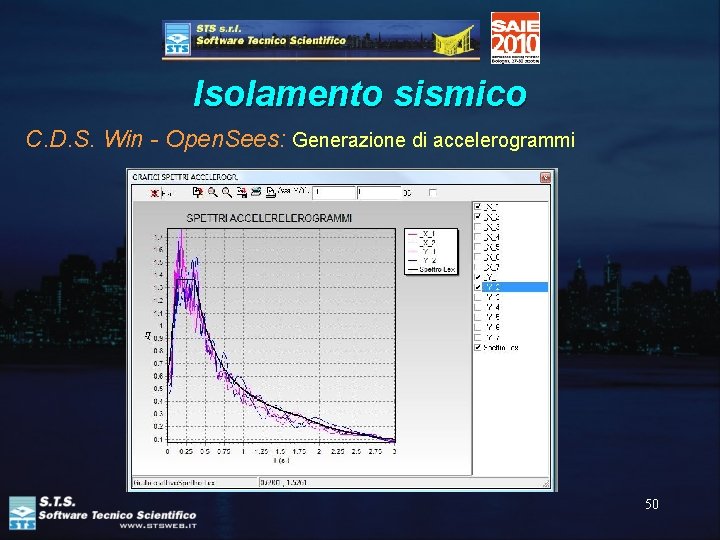Click the red star exit icon in the toolbar
720x540 pixels.
pyautogui.click(x=154, y=193)
